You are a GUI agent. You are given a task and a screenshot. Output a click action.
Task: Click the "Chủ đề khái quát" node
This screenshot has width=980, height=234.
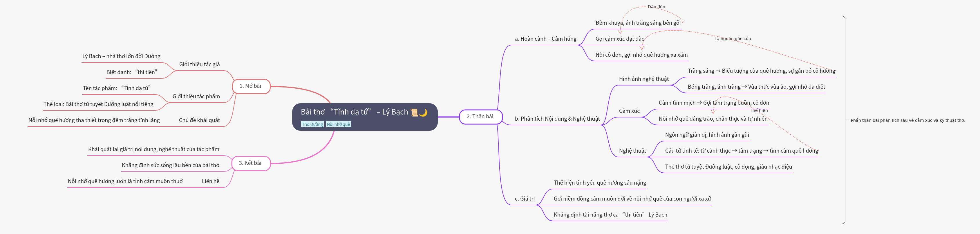[199, 120]
